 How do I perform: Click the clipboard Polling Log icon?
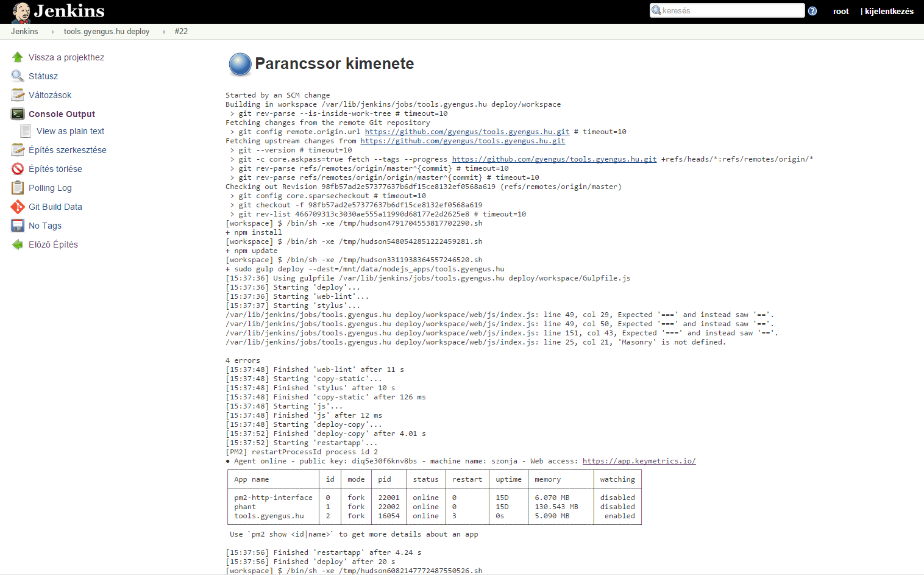pyautogui.click(x=18, y=188)
